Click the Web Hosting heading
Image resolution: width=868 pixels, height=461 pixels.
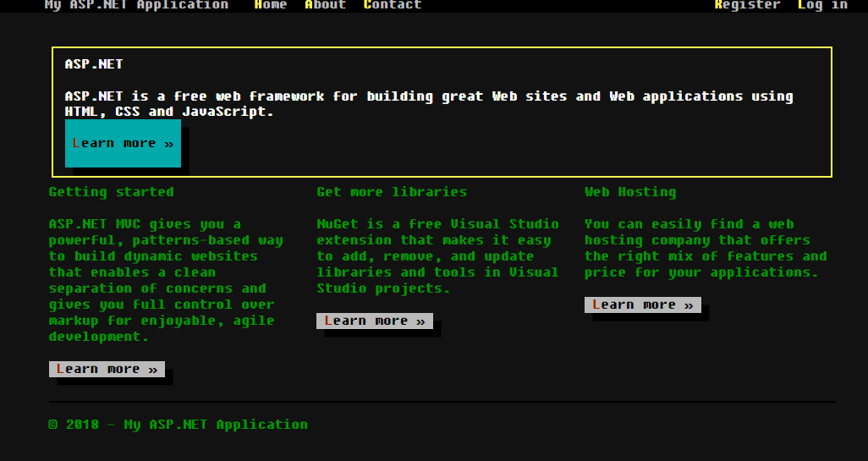[x=630, y=192]
